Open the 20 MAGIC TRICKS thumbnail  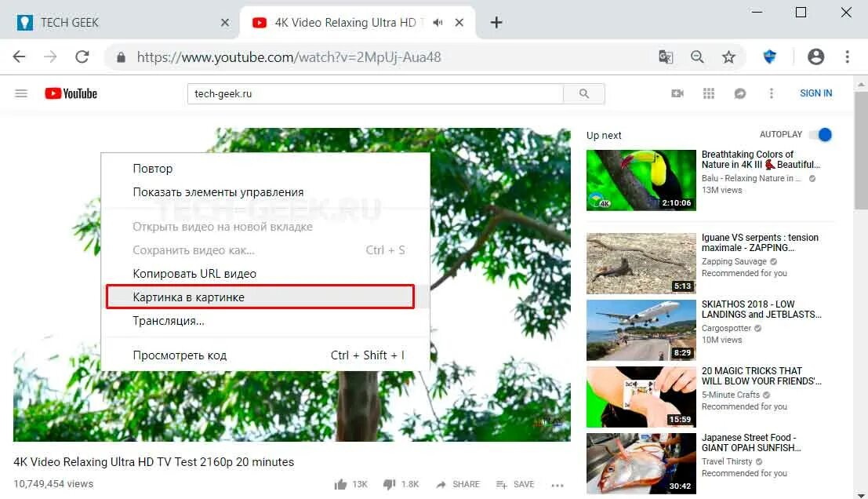(x=641, y=396)
